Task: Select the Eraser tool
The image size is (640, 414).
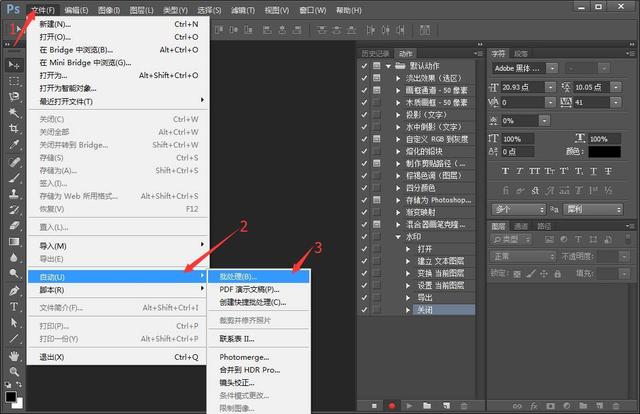Action: [14, 225]
